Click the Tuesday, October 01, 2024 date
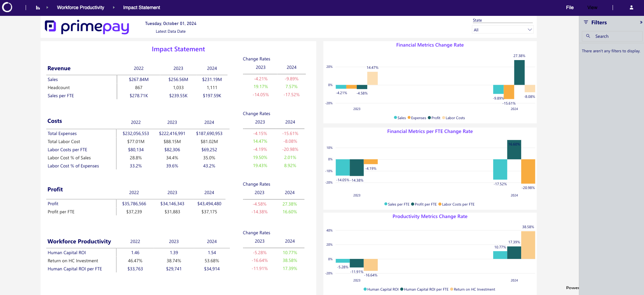 pos(171,24)
